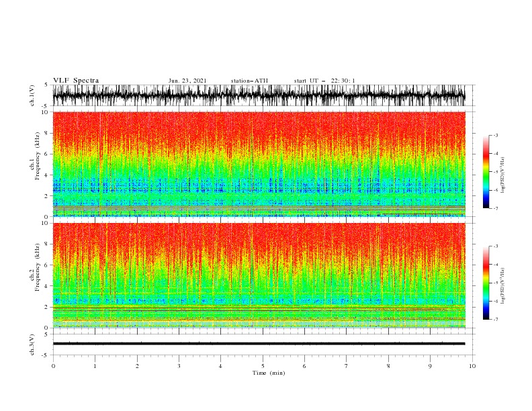Click the ch.2 spectrogram panel
Viewport: 532px width, 411px height.
259,275
